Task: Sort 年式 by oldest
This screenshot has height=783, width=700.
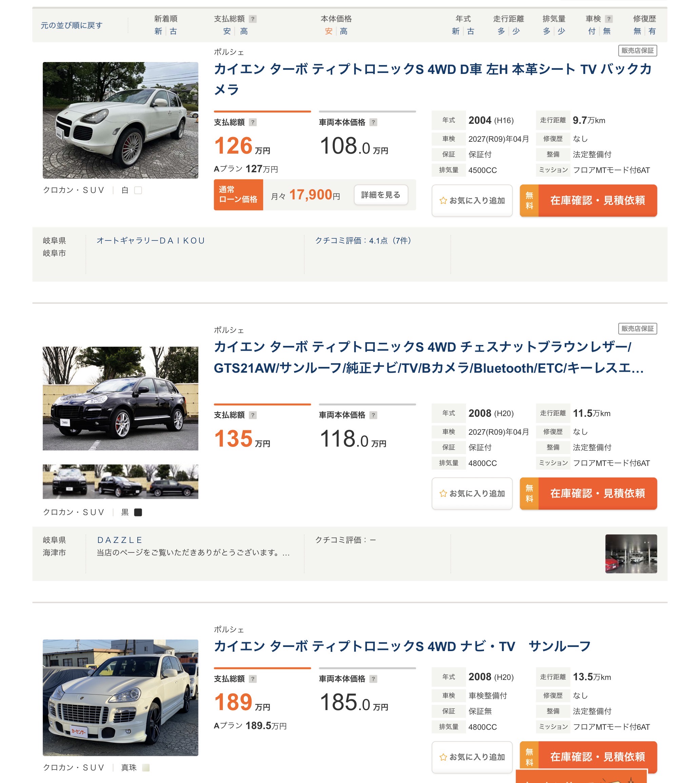Action: [x=471, y=31]
